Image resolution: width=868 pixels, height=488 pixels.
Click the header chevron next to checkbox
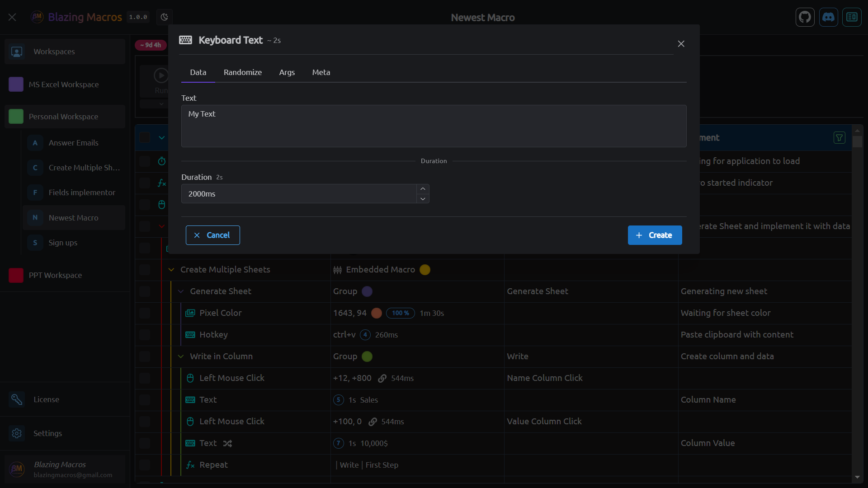[162, 138]
